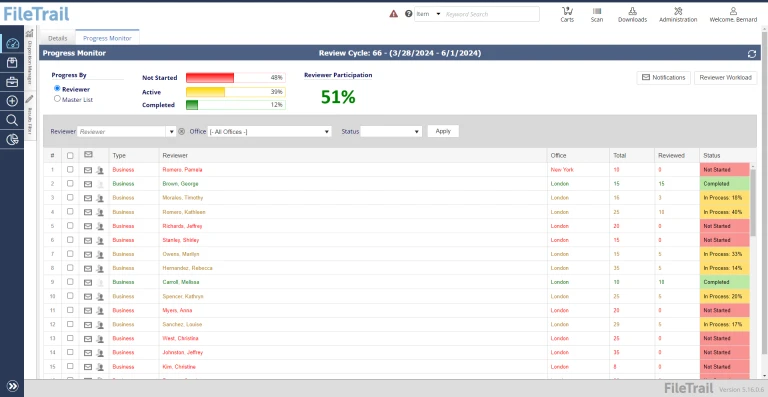
Task: Open the Scan barcode icon
Action: pos(597,14)
